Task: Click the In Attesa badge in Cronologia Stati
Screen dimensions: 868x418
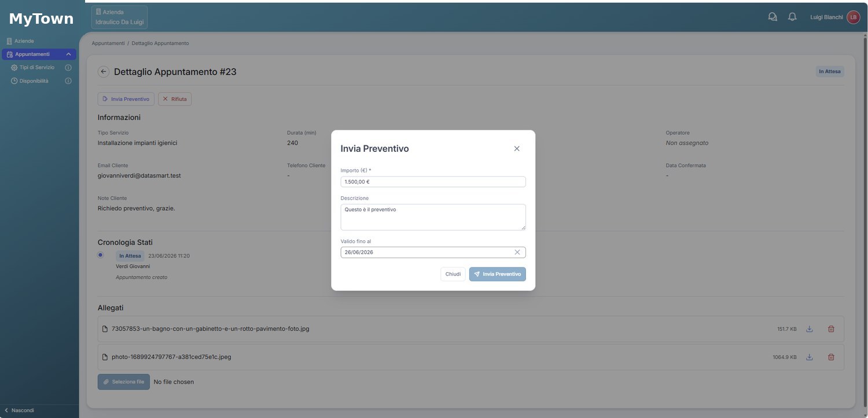Action: pyautogui.click(x=130, y=256)
